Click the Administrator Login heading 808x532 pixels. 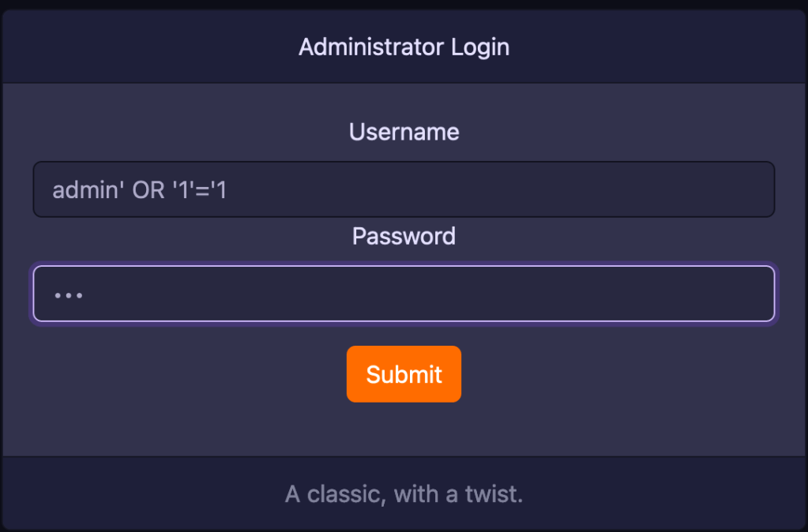point(404,47)
